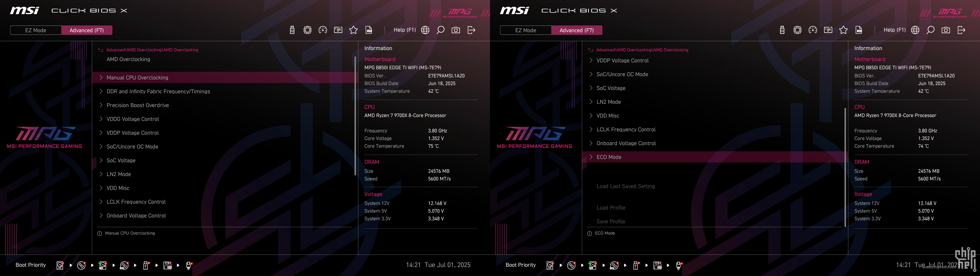Take screenshot with camera icon, right screen

click(x=946, y=30)
